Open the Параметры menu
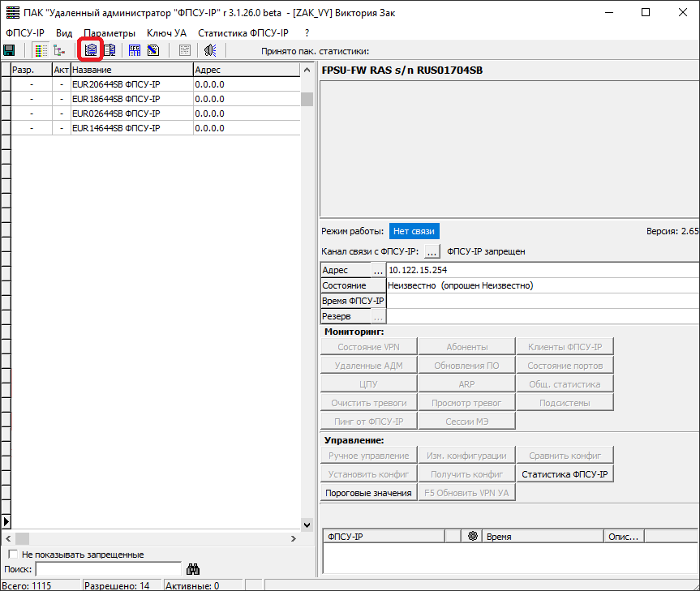Screen dimensions: 700x591 tap(110, 33)
